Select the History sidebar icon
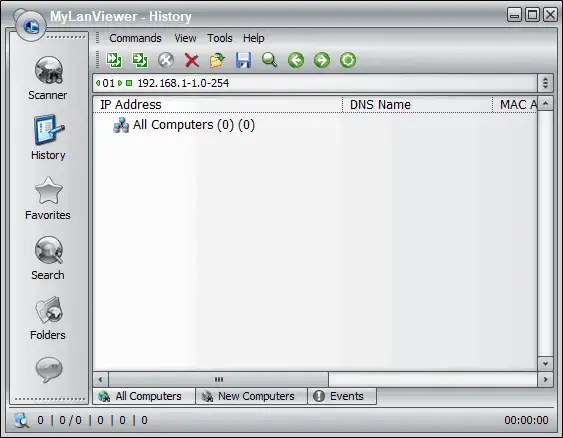The image size is (563, 438). (48, 130)
